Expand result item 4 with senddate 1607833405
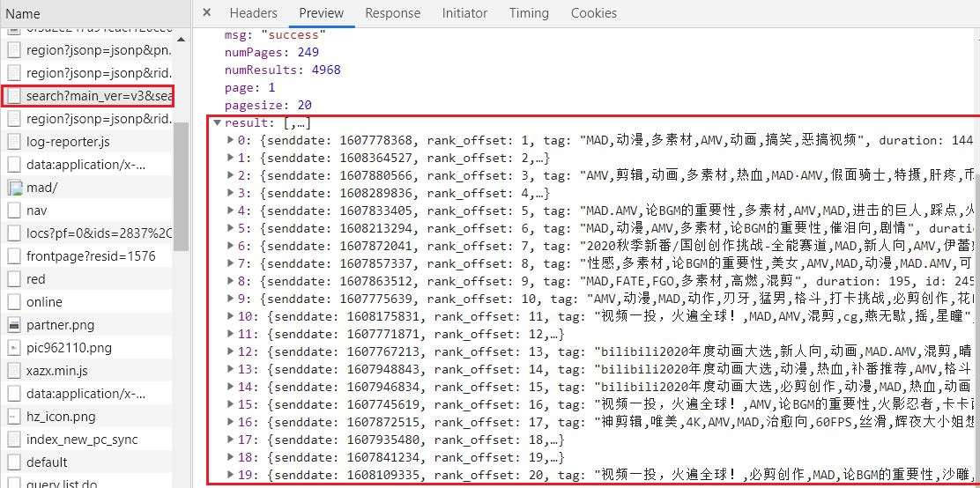The height and width of the screenshot is (488, 980). click(231, 210)
